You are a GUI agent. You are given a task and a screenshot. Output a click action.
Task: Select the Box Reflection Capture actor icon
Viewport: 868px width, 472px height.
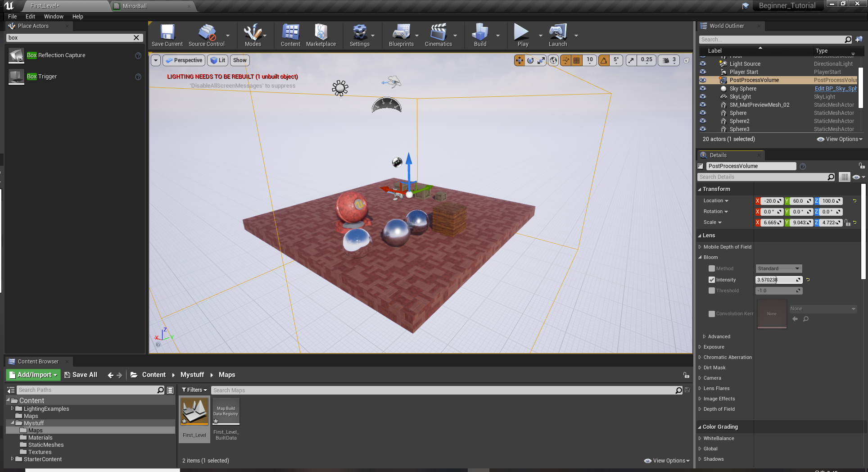coord(17,55)
